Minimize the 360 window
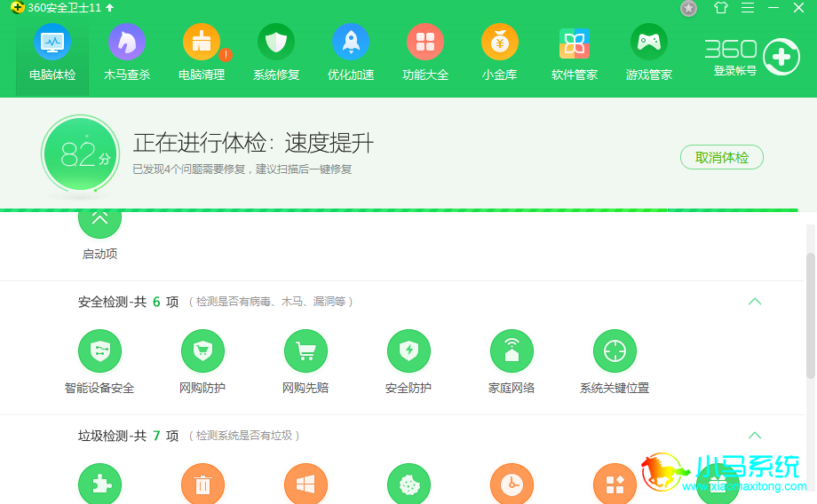 point(773,8)
